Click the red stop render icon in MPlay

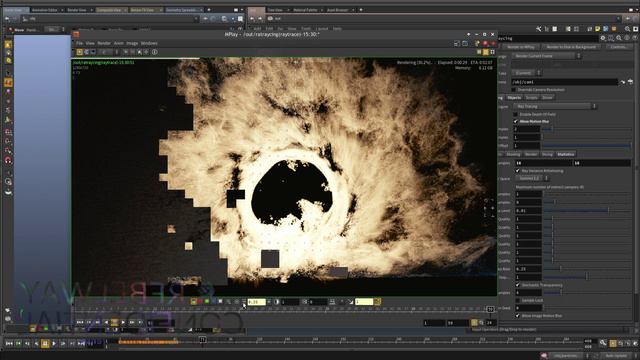485,43
